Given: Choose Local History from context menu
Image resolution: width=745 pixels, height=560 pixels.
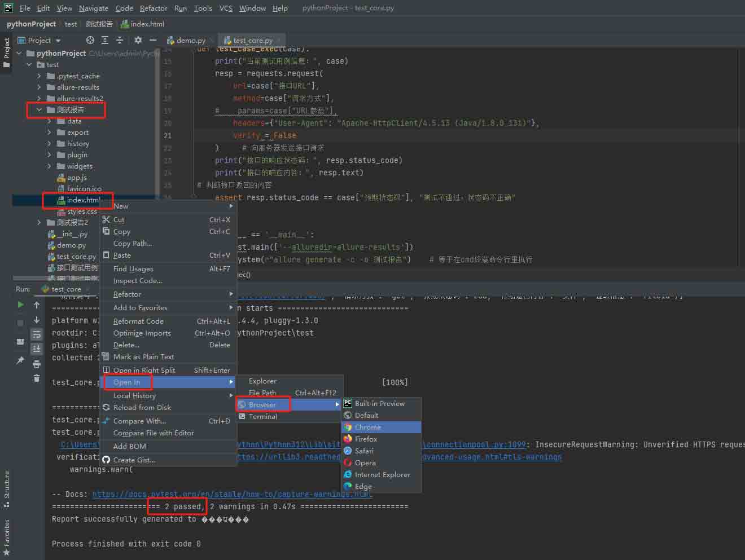Looking at the screenshot, I should click(x=168, y=395).
